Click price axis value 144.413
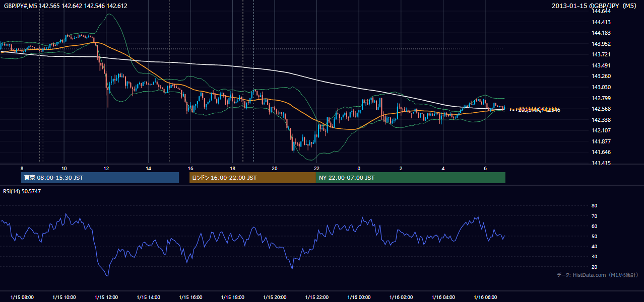This screenshot has height=302, width=644. point(602,22)
